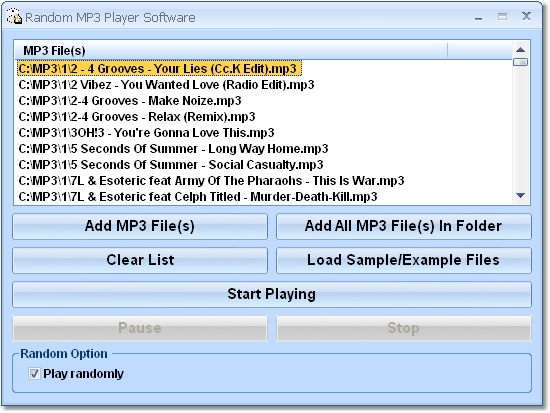Select '2-4 Grooves - Make Noize.mp3' row

pyautogui.click(x=130, y=101)
